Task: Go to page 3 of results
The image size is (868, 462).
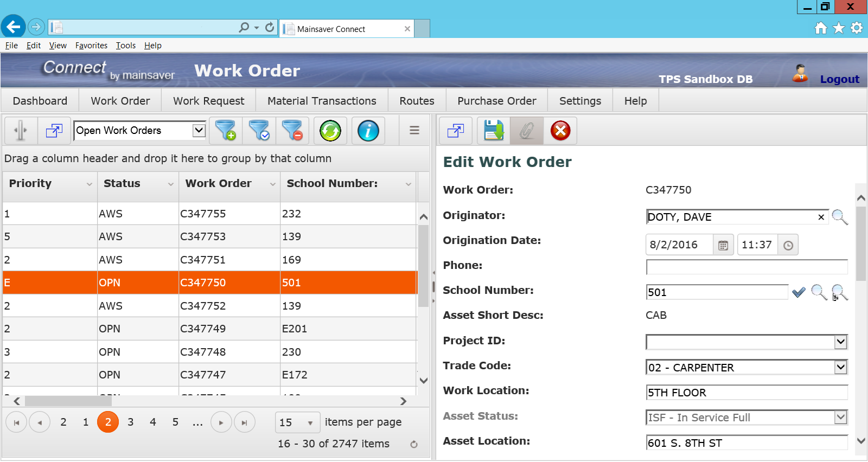Action: [x=130, y=422]
